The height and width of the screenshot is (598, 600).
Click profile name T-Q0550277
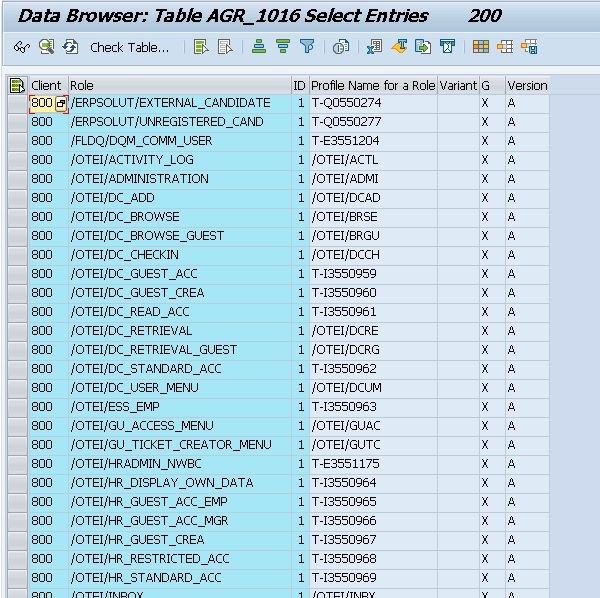pos(373,122)
